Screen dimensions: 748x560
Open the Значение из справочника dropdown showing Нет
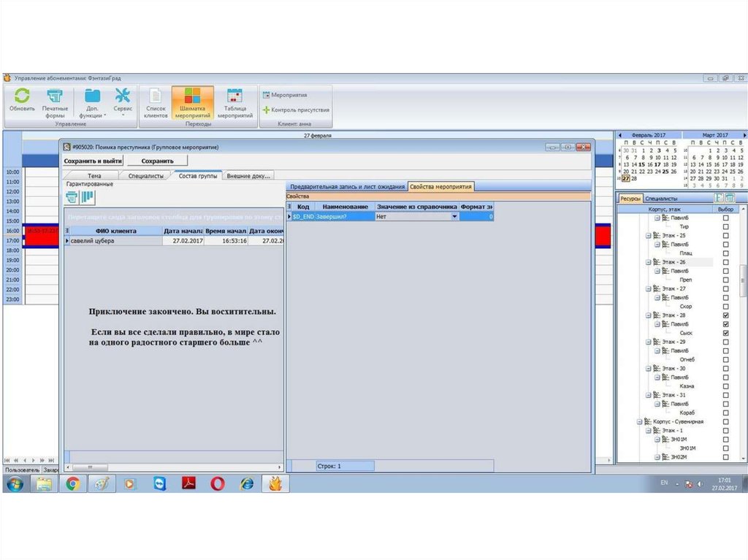[454, 217]
